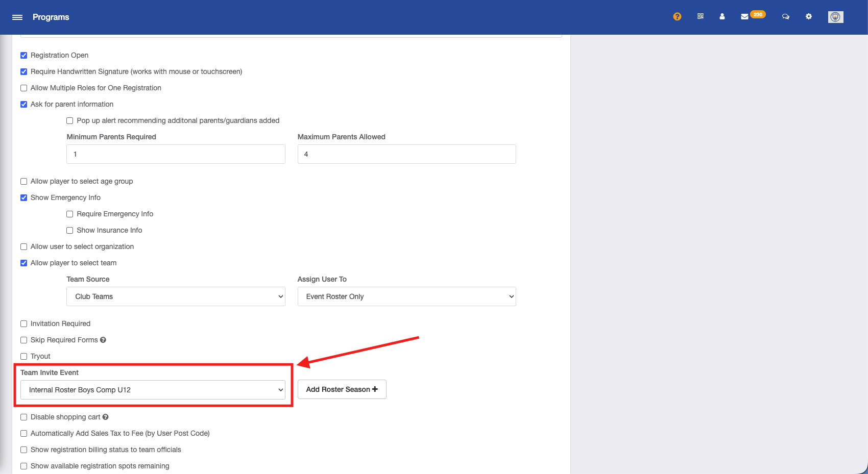The height and width of the screenshot is (474, 868).
Task: Click help icon beside Disable shopping cart
Action: click(106, 417)
